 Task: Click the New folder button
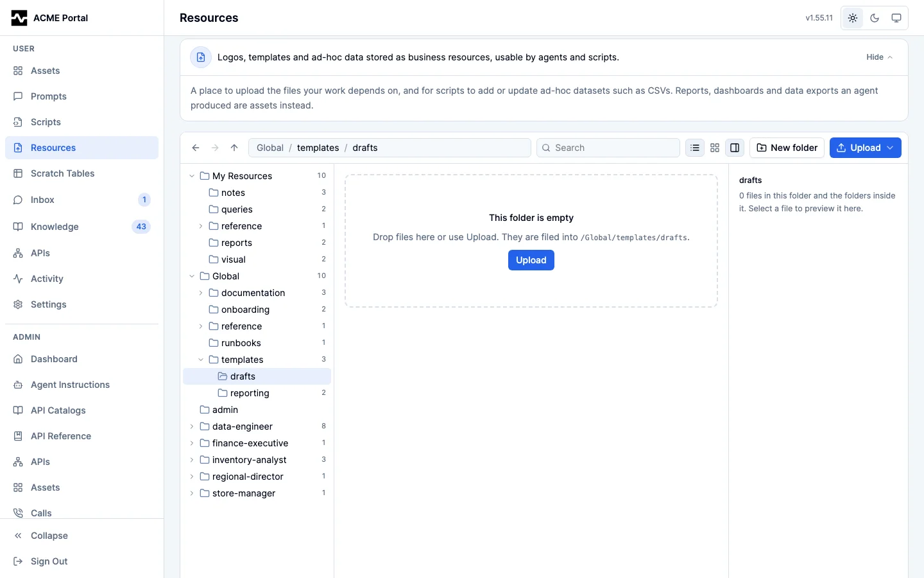787,148
